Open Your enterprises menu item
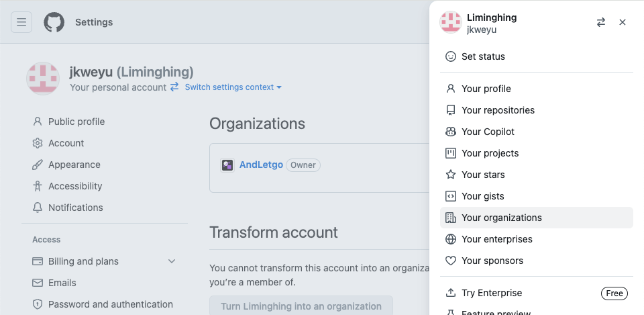The width and height of the screenshot is (644, 315). point(537,239)
